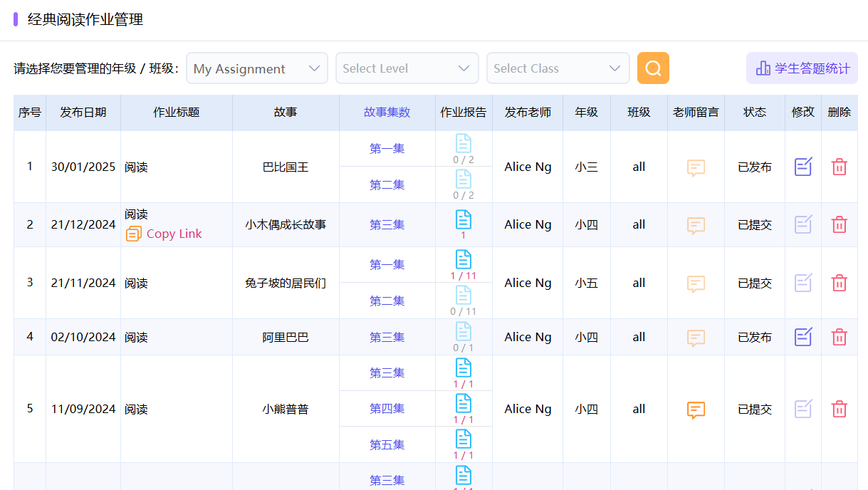868x490 pixels.
Task: Edit the 阿里巴巴 assignment with pencil icon
Action: tap(803, 337)
